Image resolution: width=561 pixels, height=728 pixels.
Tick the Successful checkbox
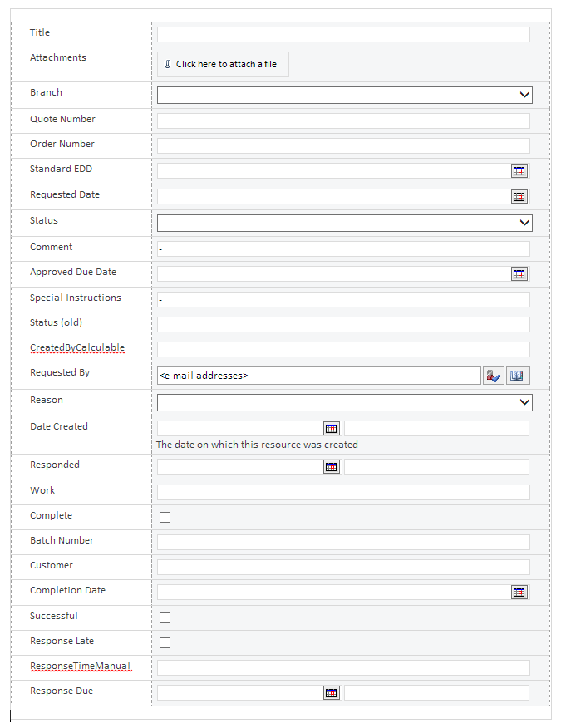pos(165,617)
